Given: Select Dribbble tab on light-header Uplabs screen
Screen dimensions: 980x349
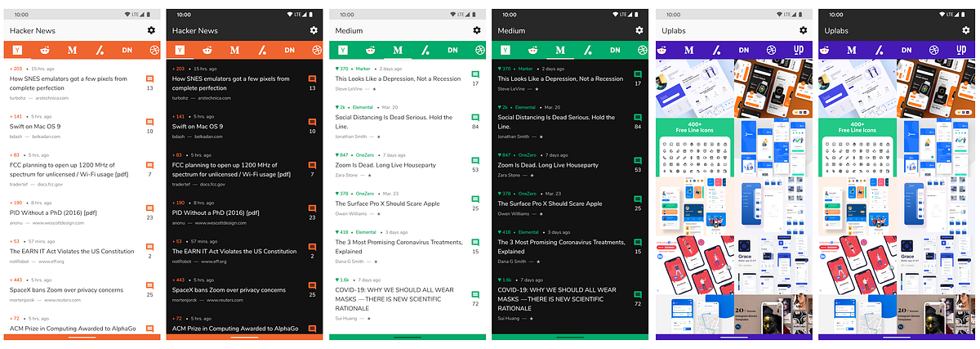Looking at the screenshot, I should [772, 50].
